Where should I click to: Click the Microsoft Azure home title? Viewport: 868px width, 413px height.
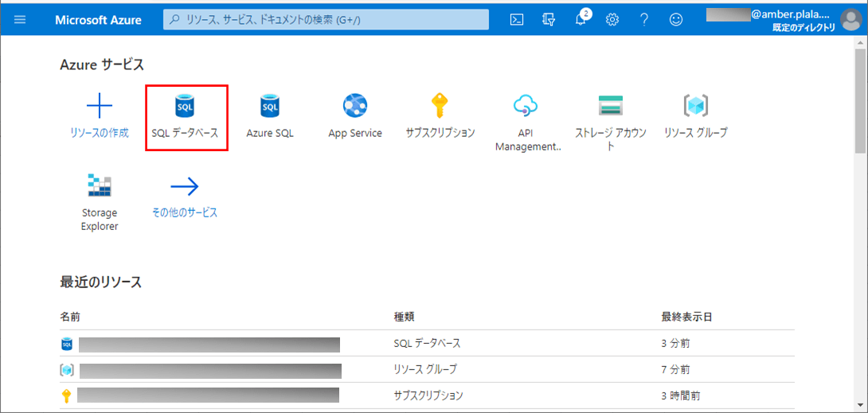pyautogui.click(x=98, y=21)
